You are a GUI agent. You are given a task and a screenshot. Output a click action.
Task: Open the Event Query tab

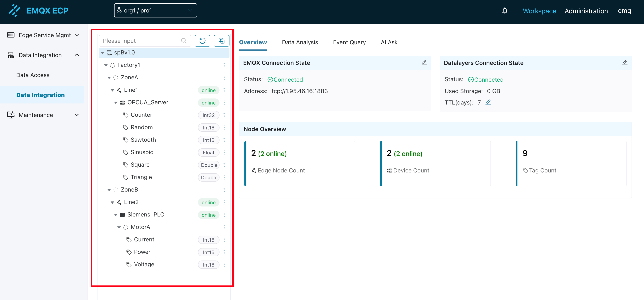(x=349, y=42)
